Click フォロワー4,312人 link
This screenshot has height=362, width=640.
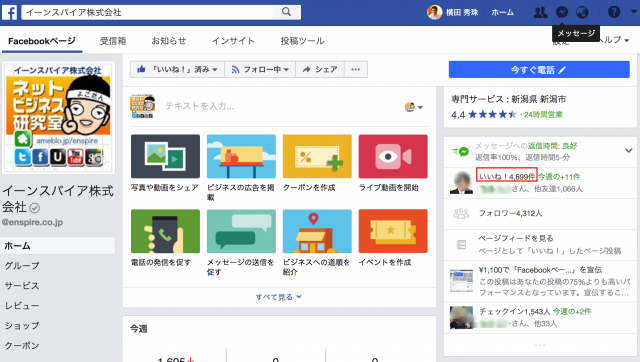point(510,213)
